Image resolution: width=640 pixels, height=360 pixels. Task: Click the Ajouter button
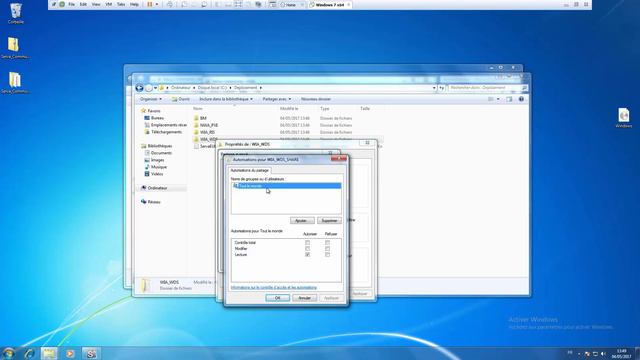[302, 220]
